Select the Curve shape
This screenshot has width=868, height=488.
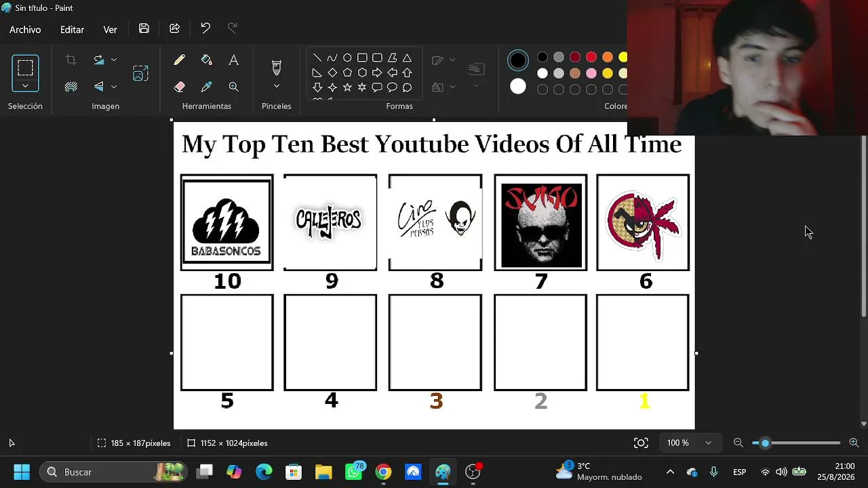pyautogui.click(x=332, y=58)
